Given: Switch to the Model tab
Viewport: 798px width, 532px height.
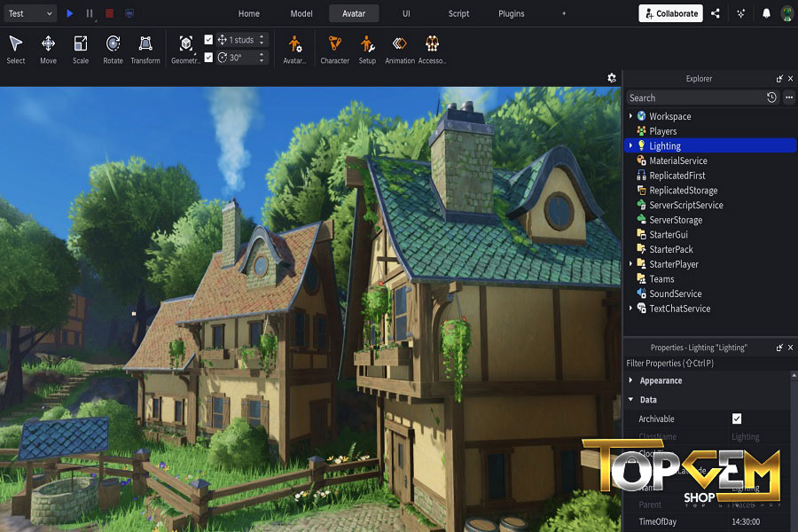Looking at the screenshot, I should point(301,13).
